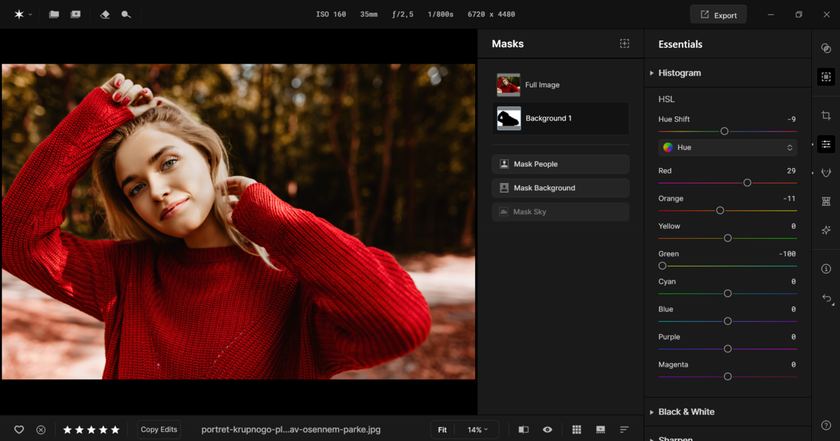The width and height of the screenshot is (840, 441).
Task: Select the Crop tool in sidebar
Action: click(826, 115)
